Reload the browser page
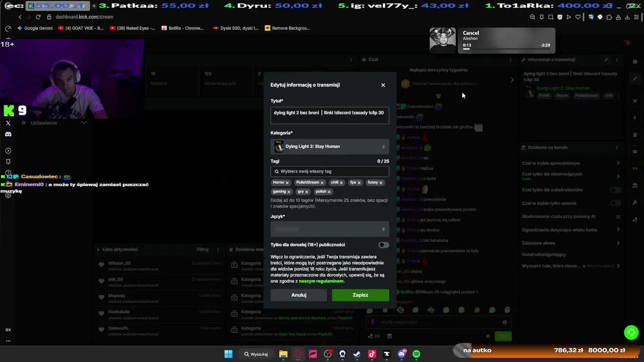This screenshot has height=362, width=644. 38,17
